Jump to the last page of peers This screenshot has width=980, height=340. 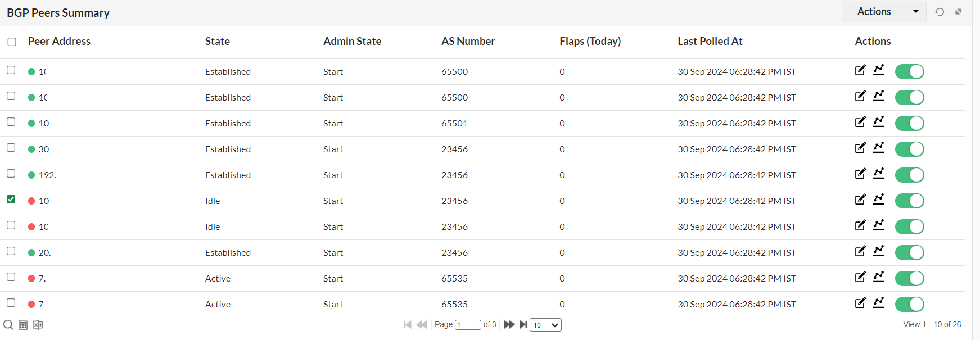(x=523, y=324)
